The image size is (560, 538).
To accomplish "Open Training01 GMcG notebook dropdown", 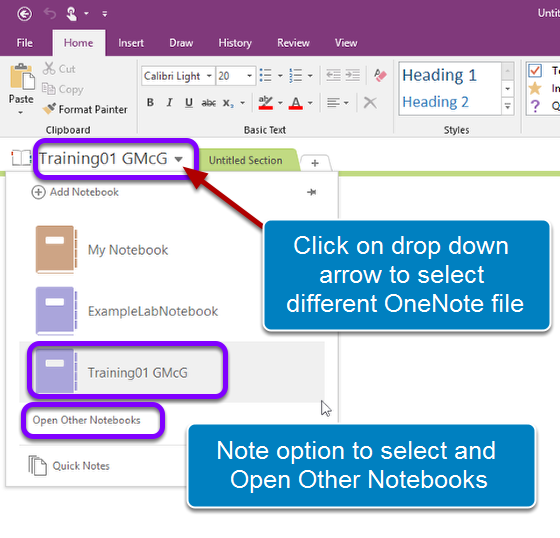I will [179, 159].
